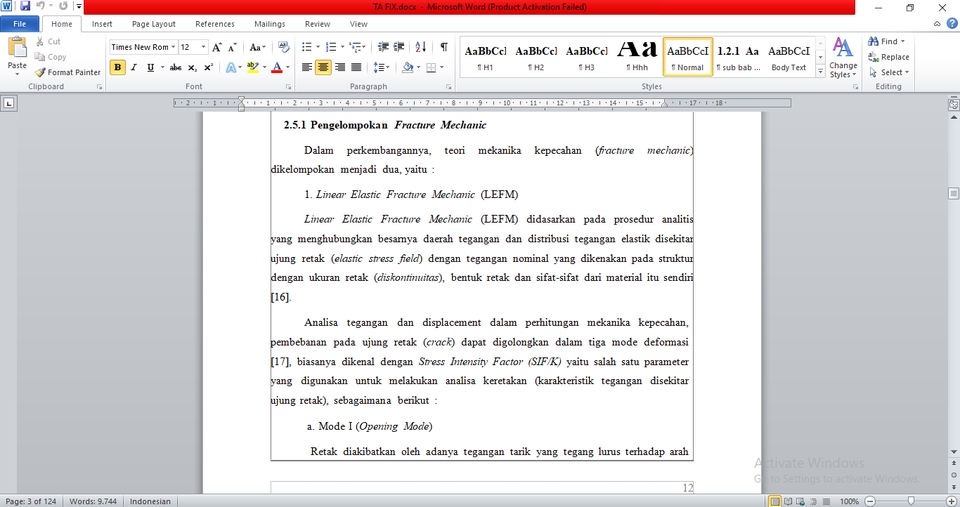Select the Cut command
The width and height of the screenshot is (960, 507).
pos(48,42)
